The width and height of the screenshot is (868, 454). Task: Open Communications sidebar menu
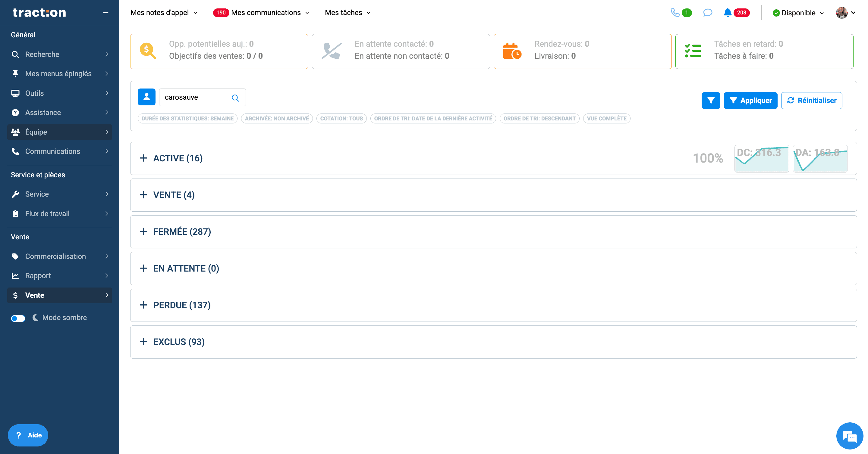click(x=60, y=151)
